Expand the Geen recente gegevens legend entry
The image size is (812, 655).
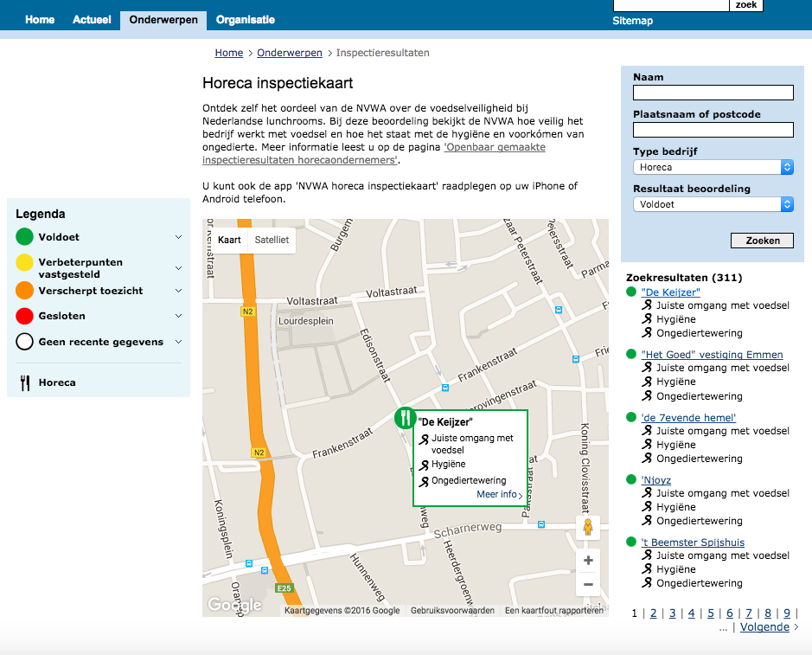click(x=179, y=342)
